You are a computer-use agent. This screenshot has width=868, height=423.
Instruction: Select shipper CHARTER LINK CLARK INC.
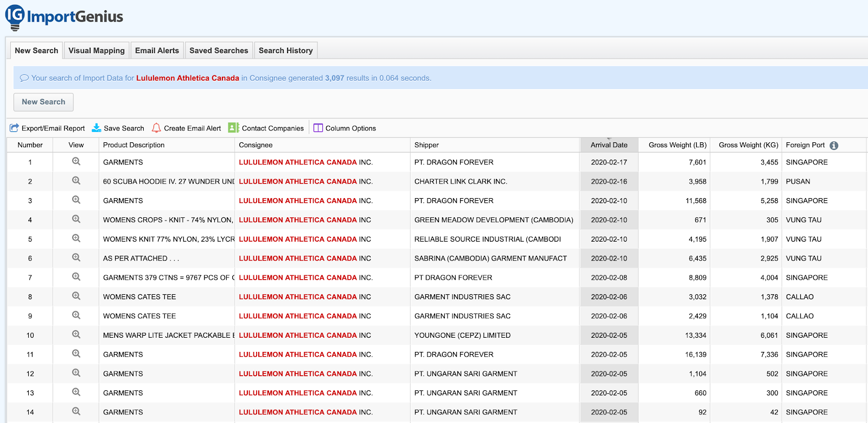coord(461,181)
